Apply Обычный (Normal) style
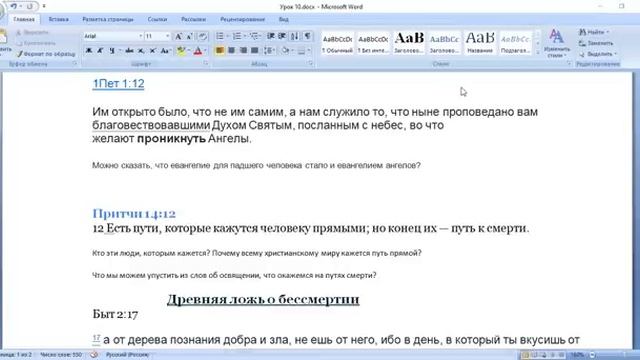640x360 pixels. point(337,43)
